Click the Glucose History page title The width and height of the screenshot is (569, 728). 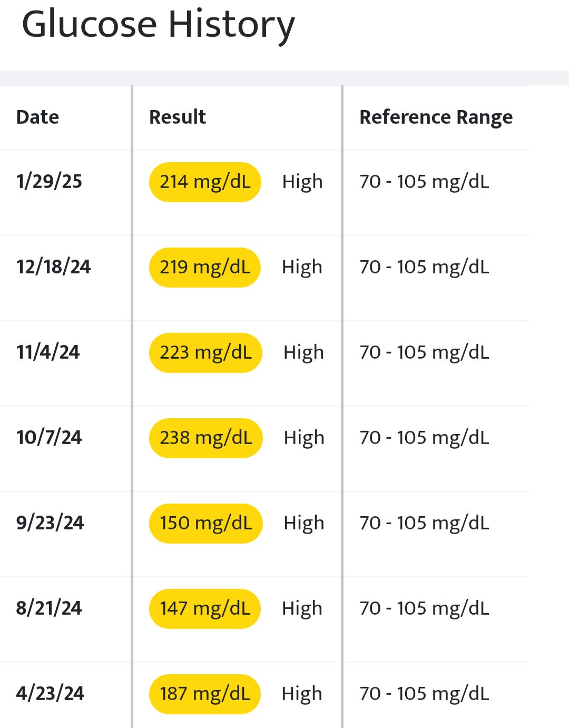(158, 25)
